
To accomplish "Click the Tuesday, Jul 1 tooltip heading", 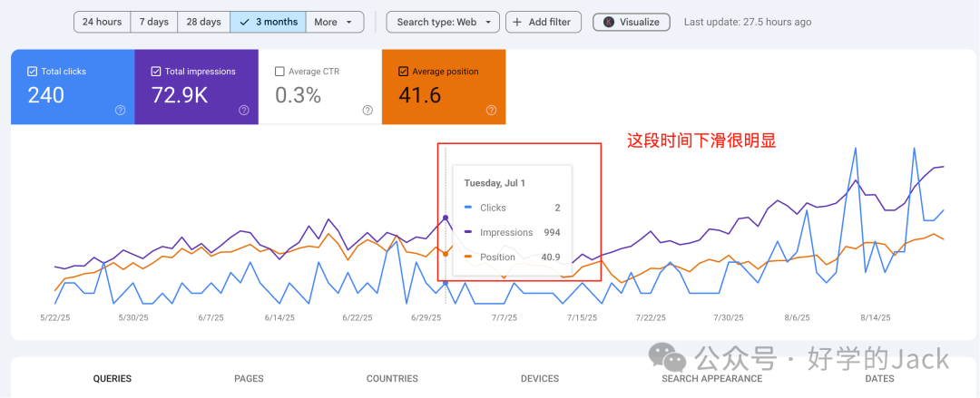I will click(495, 183).
